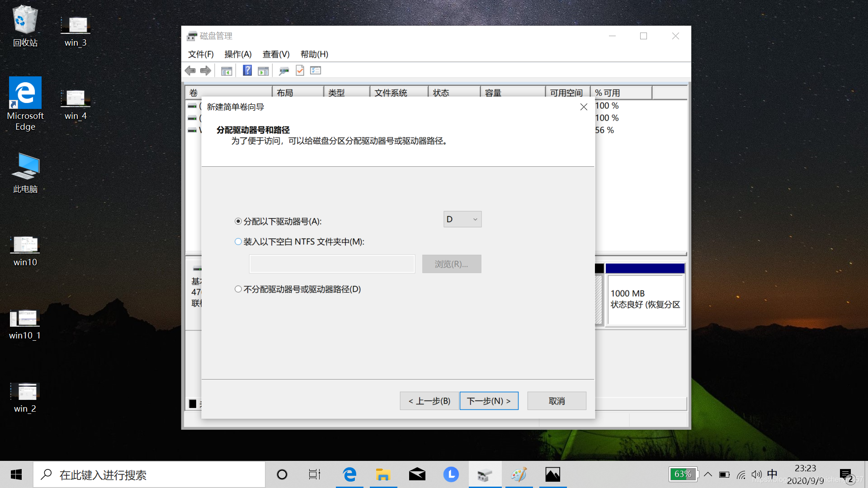
Task: Select 装入以下空白 NTFS 文件夹中 option
Action: [238, 242]
